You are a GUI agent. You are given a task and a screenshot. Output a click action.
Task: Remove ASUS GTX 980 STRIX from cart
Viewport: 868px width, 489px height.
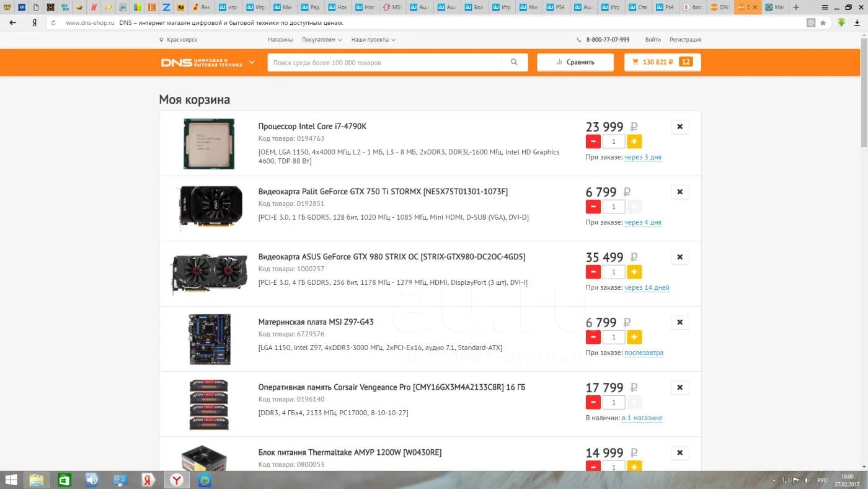tap(680, 257)
